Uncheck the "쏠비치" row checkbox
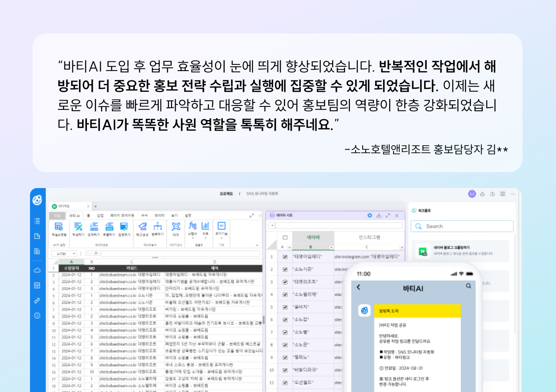The width and height of the screenshot is (556, 392). 285,307
